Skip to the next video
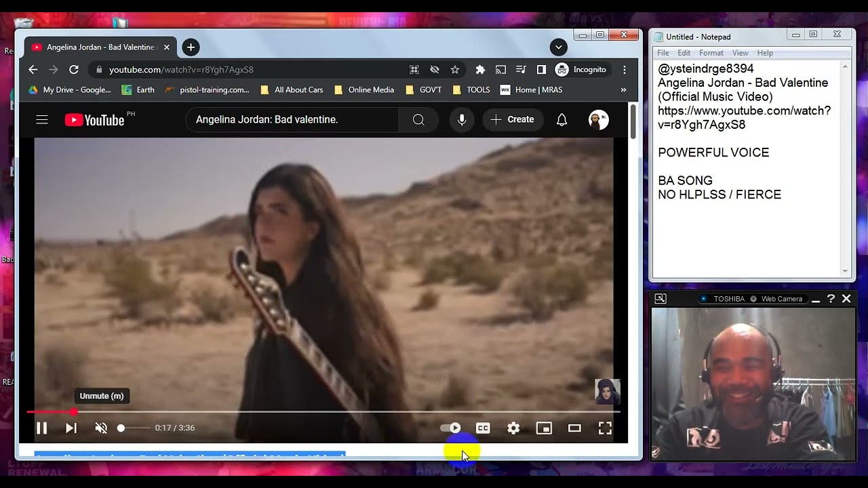 click(71, 428)
